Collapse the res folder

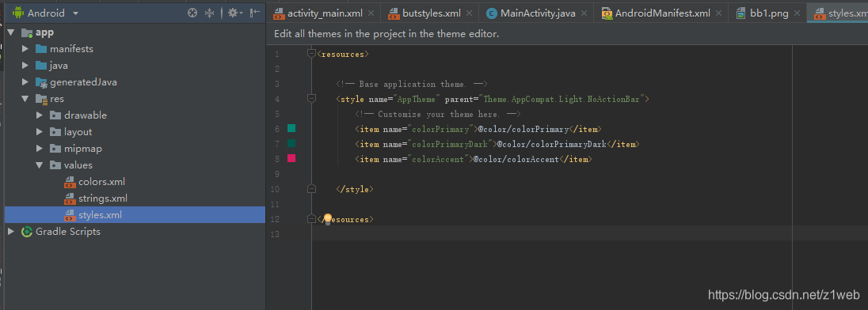pos(25,99)
